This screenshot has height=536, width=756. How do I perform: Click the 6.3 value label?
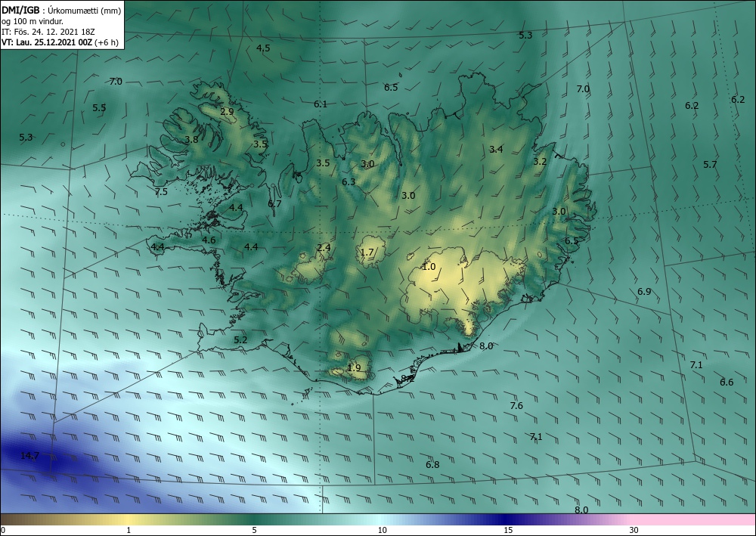tap(349, 182)
